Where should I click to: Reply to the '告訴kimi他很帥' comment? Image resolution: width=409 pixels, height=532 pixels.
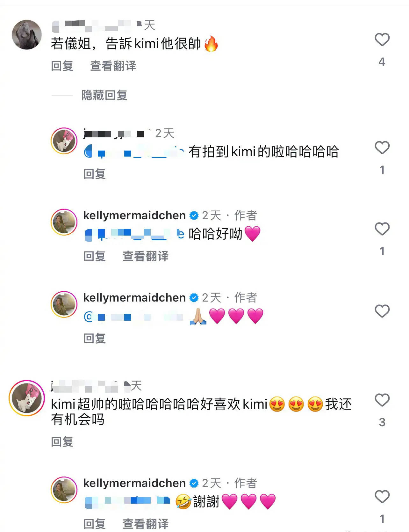pyautogui.click(x=62, y=66)
